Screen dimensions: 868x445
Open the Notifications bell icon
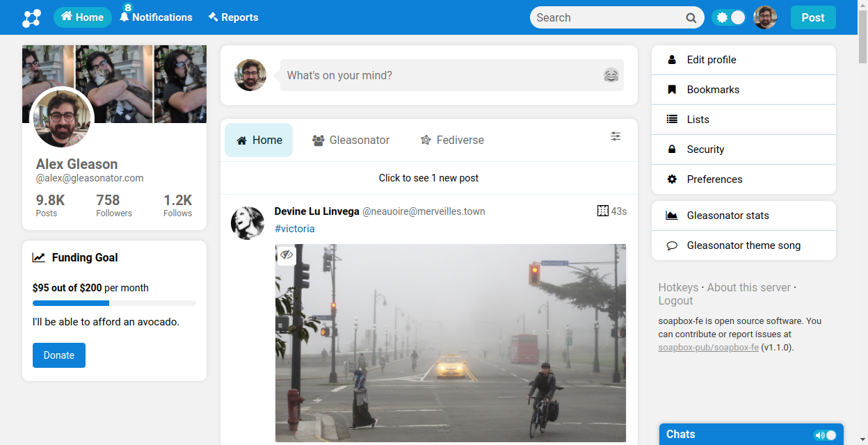(124, 17)
